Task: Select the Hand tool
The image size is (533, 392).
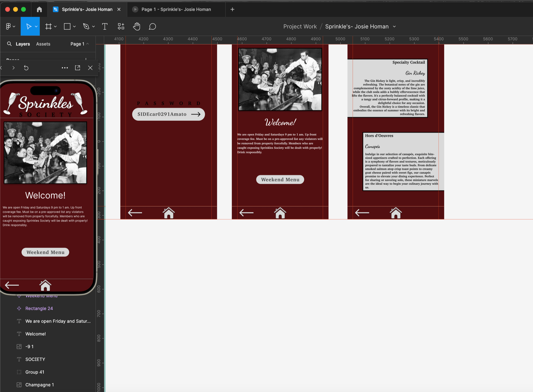Action: [x=137, y=26]
